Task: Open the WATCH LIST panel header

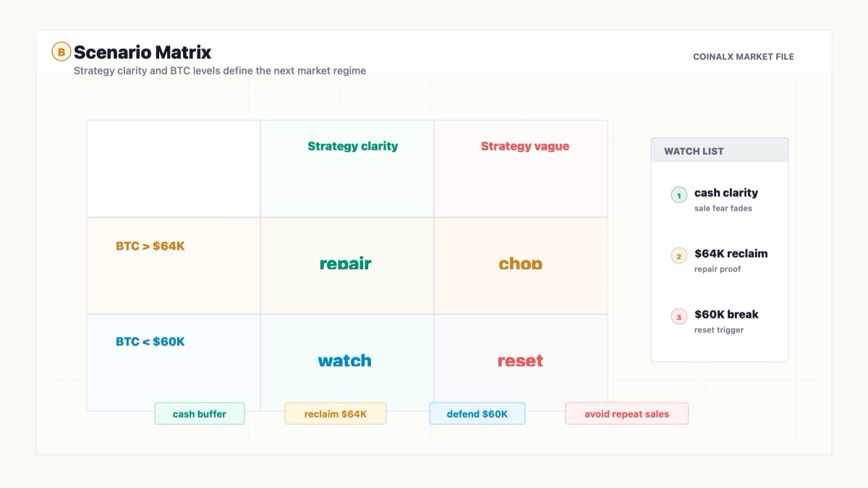Action: 720,150
